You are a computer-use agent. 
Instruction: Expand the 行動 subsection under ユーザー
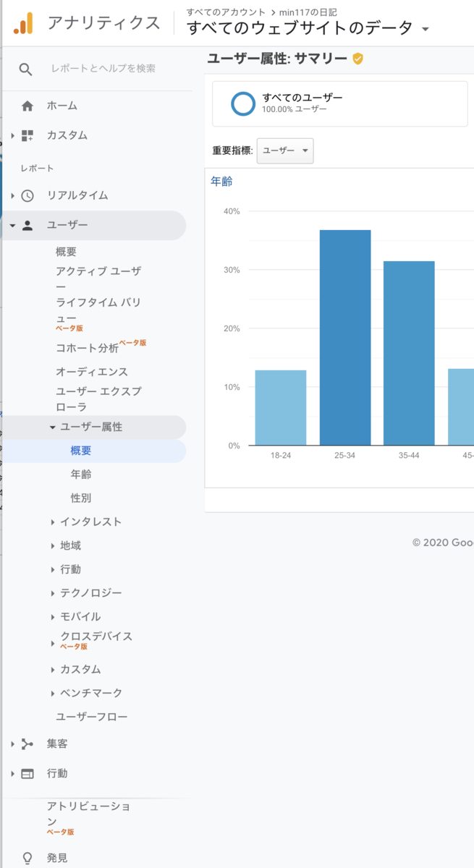point(53,569)
